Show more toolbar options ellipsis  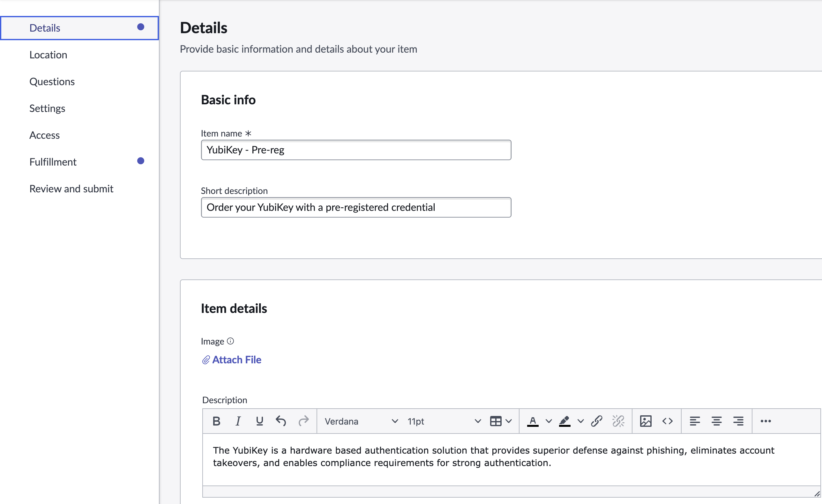pos(766,421)
